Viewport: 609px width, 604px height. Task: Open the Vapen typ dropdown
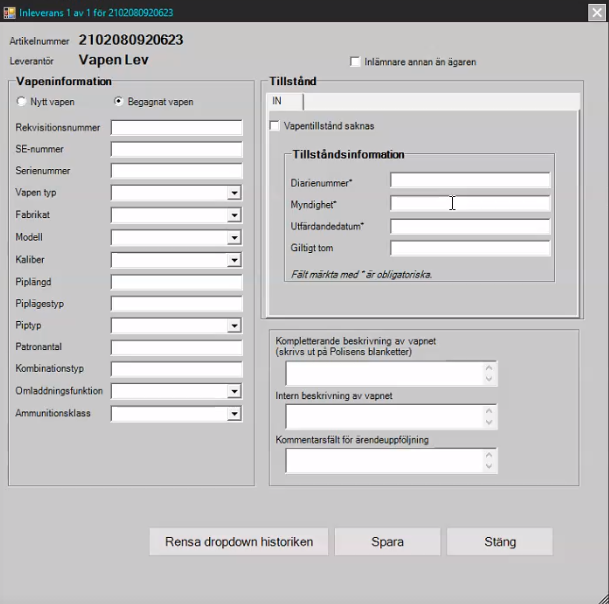234,193
